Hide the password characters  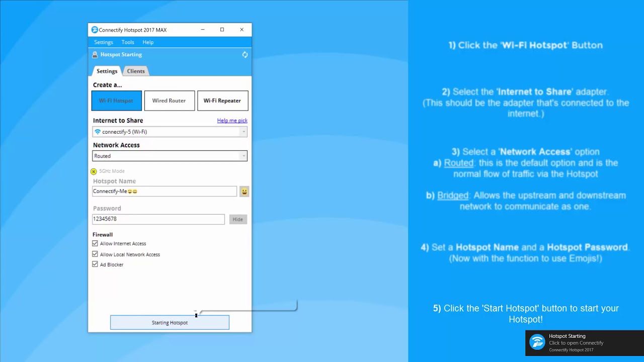[237, 219]
